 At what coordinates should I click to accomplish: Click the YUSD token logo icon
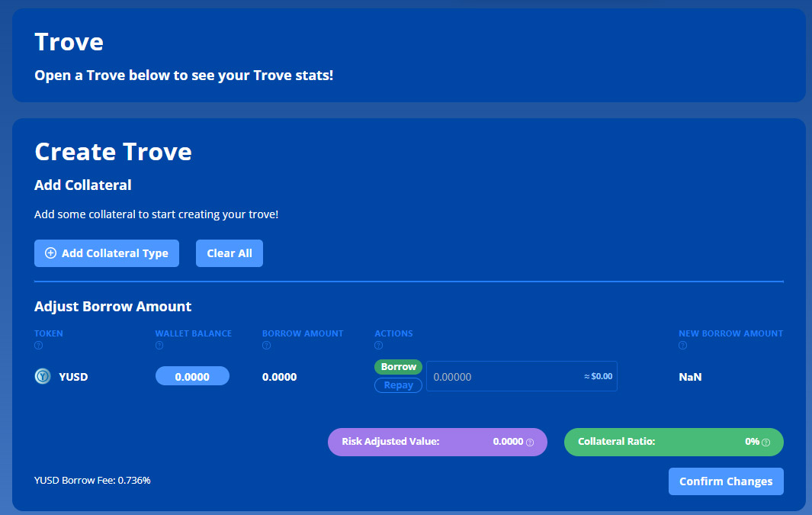tap(43, 376)
